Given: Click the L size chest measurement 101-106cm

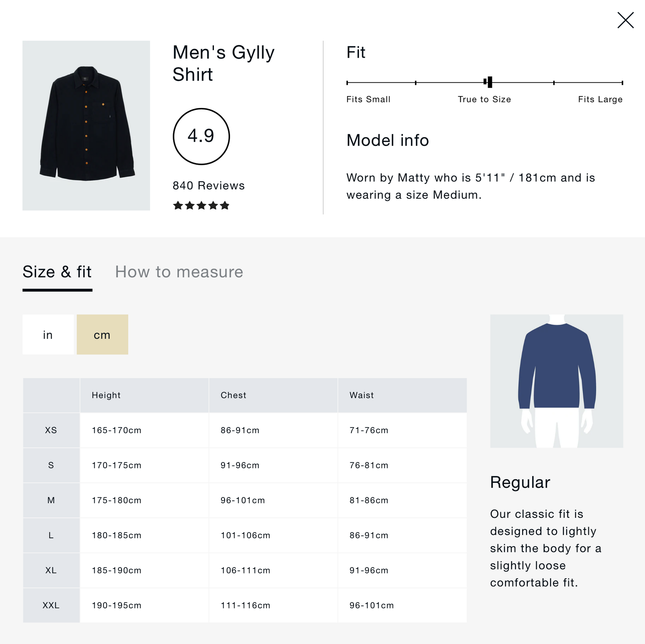Looking at the screenshot, I should pyautogui.click(x=245, y=535).
